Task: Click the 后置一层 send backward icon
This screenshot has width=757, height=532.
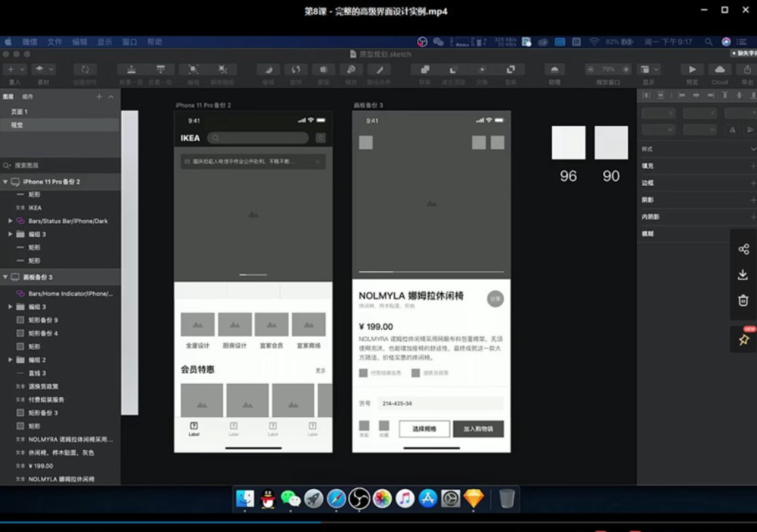Action: (160, 69)
